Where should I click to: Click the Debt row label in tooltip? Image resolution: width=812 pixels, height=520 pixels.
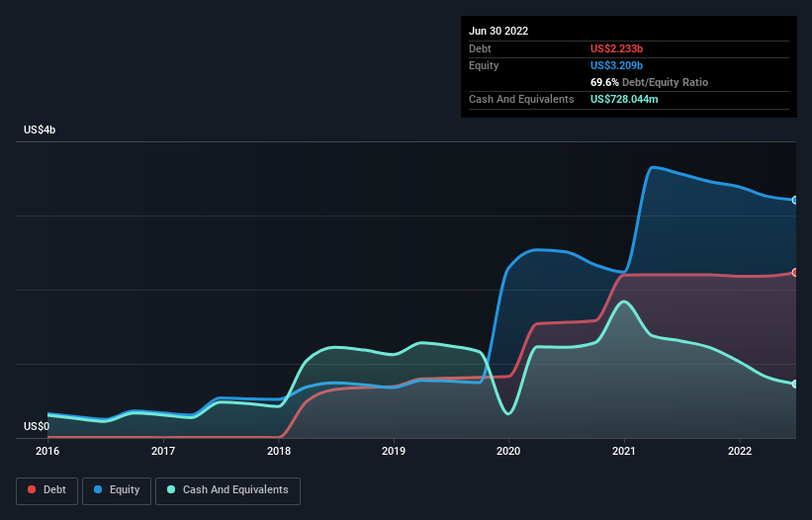[x=480, y=48]
